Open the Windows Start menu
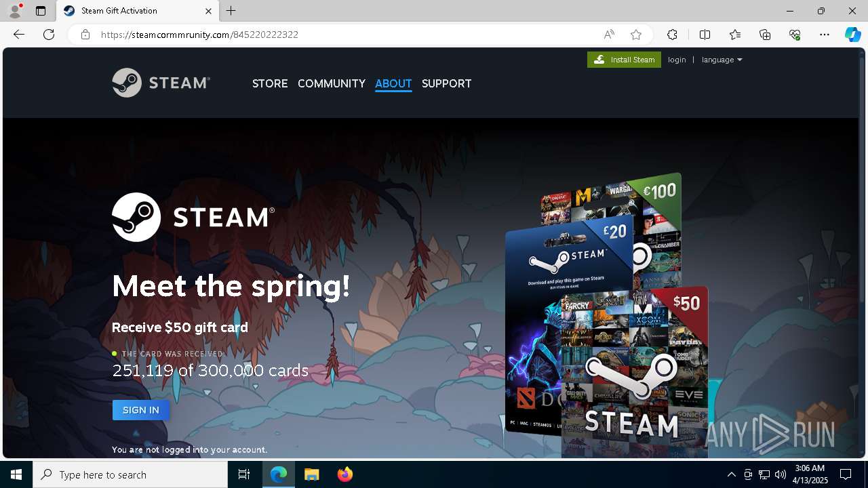The height and width of the screenshot is (488, 868). click(x=16, y=474)
